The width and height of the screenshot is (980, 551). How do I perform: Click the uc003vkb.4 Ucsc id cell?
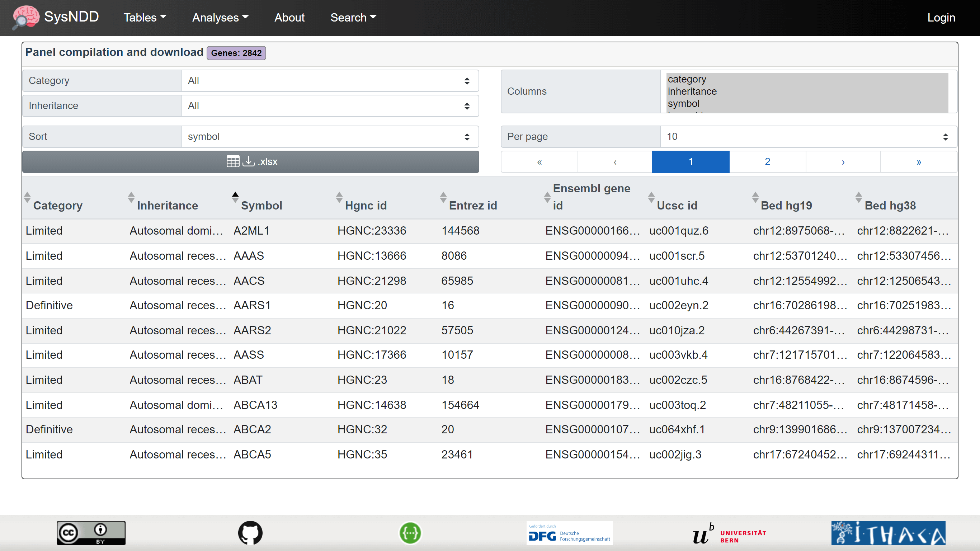678,355
